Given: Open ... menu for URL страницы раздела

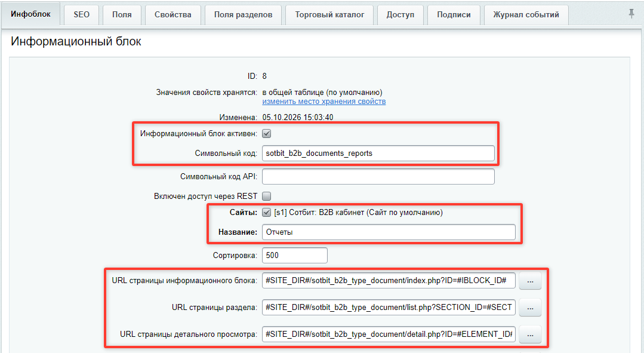Looking at the screenshot, I should click(530, 308).
